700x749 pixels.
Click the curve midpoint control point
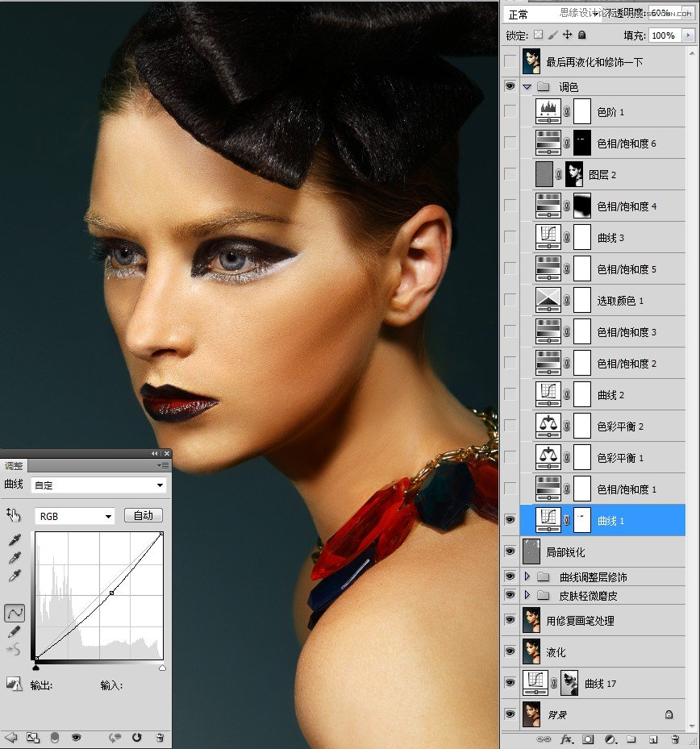112,593
